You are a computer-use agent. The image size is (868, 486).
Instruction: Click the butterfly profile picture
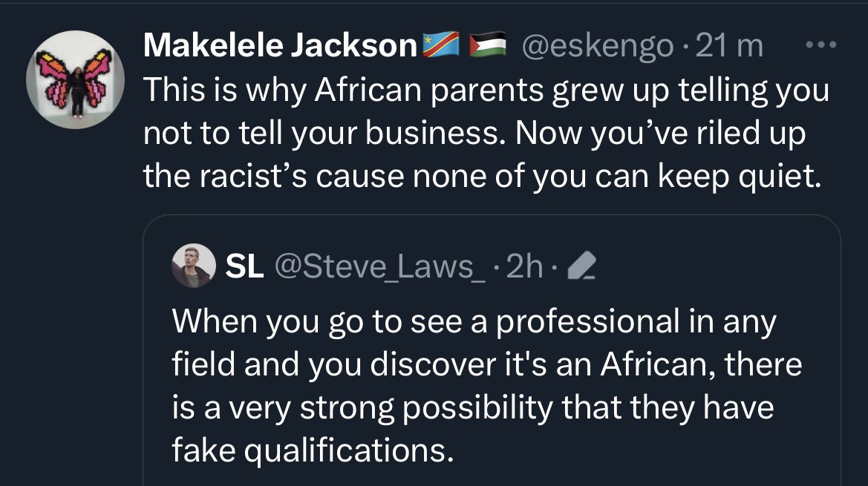click(74, 79)
